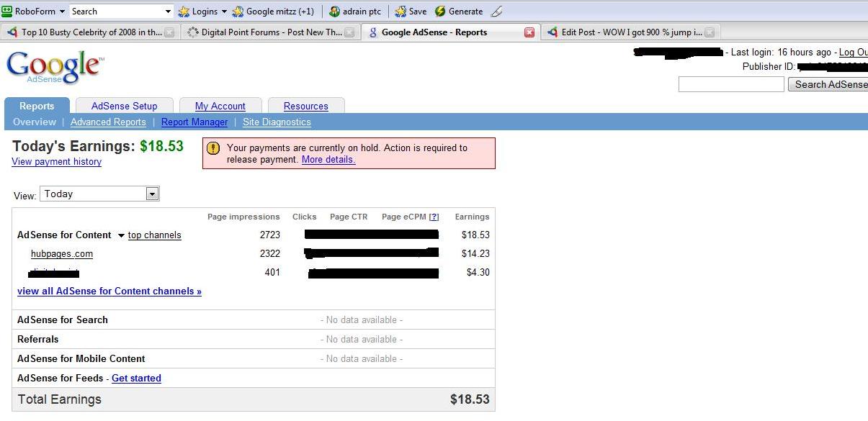Click the top channels link
The width and height of the screenshot is (868, 421).
(155, 235)
